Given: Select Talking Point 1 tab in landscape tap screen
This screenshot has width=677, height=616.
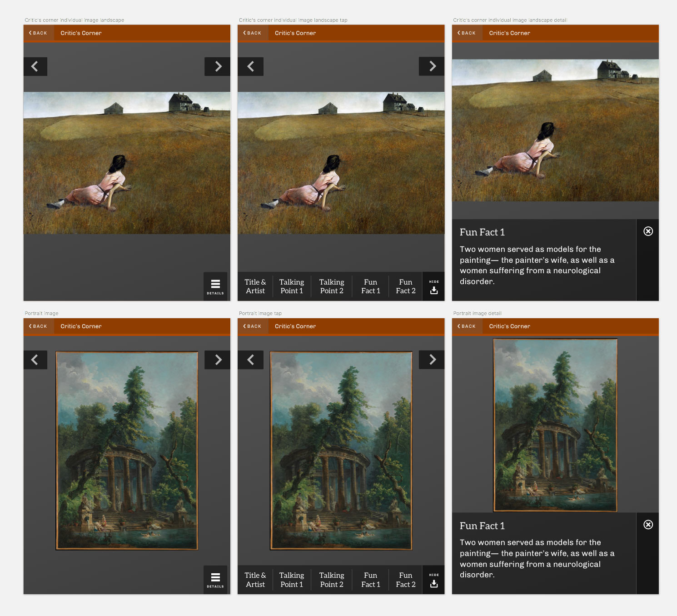Looking at the screenshot, I should (292, 286).
